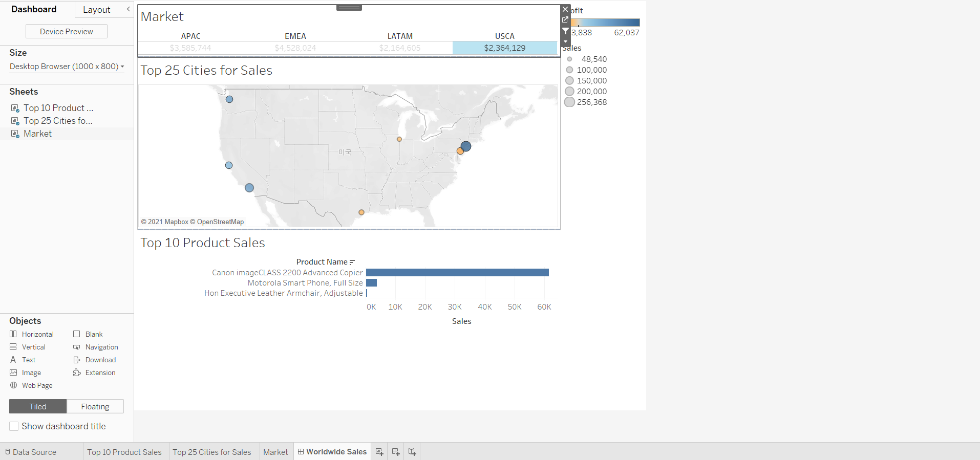This screenshot has height=460, width=980.
Task: Pick the Image object
Action: pos(25,373)
